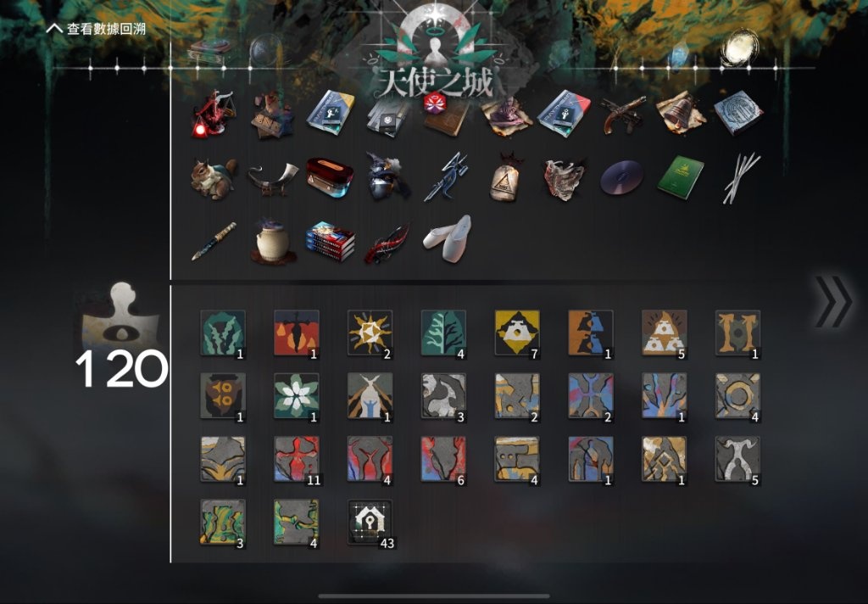Go to next page with double-arrow

(833, 301)
